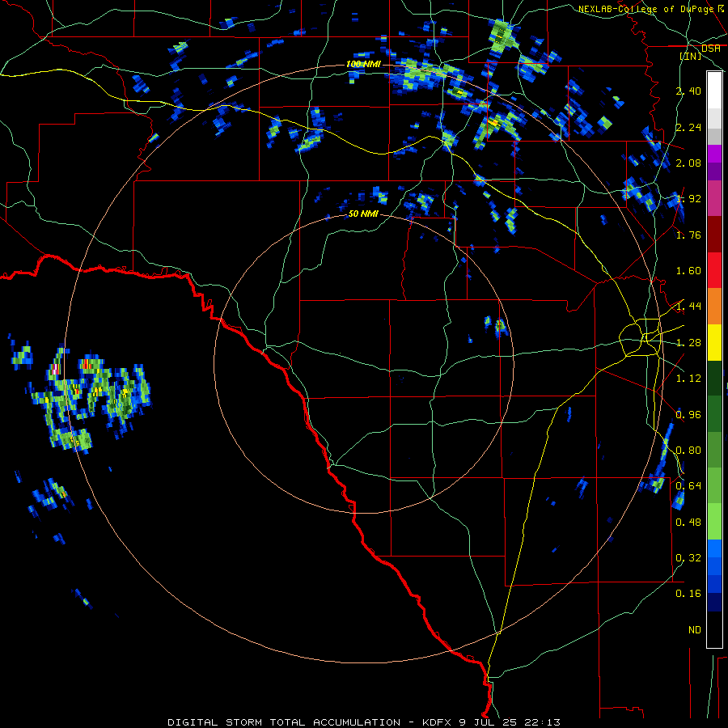Pick the white top legend swatch
The width and height of the screenshot is (728, 728).
click(714, 91)
